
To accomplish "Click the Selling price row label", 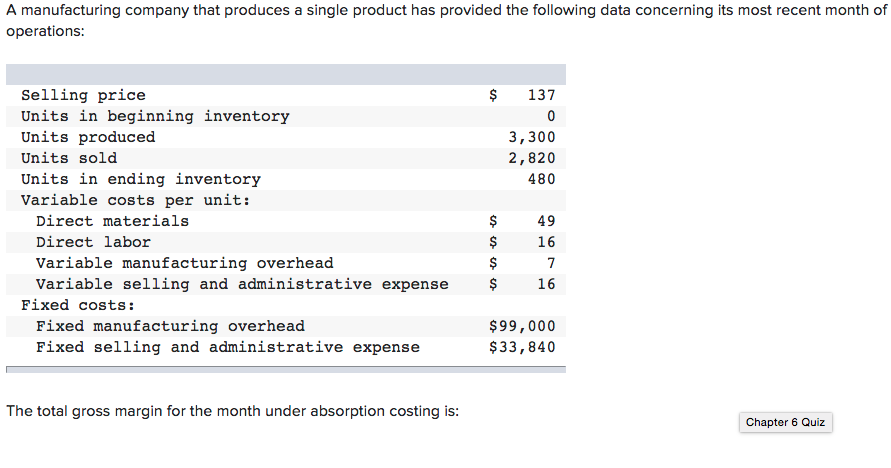I will (83, 95).
